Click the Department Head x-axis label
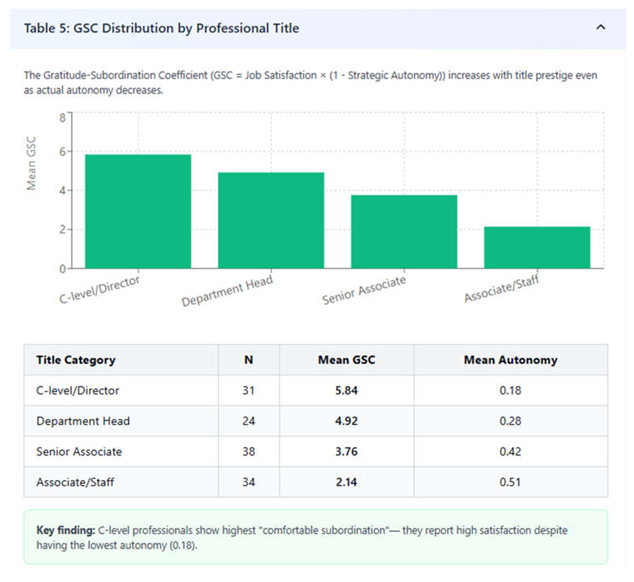634x582 pixels. 227,291
